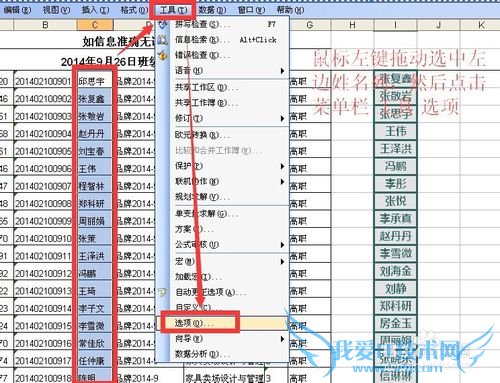Close the open 工具(T) menu

(173, 10)
